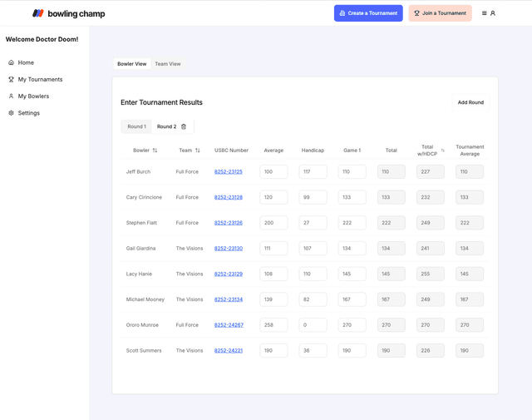Image resolution: width=532 pixels, height=420 pixels.
Task: Click Scott Summers' Average field
Action: (273, 350)
